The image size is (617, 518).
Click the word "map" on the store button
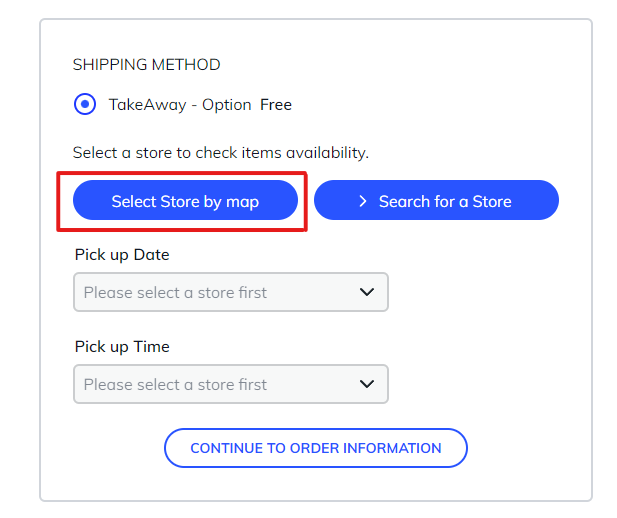tap(242, 202)
